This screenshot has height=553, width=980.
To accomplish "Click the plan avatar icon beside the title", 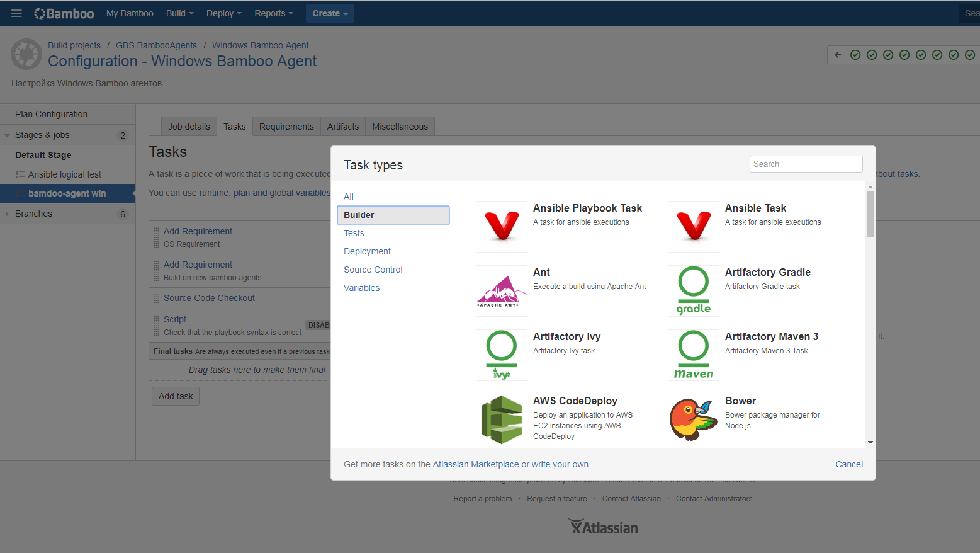I will (26, 54).
